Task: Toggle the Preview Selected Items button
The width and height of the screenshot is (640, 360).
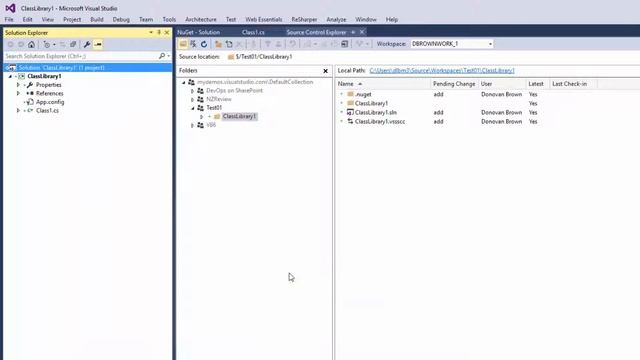Action: tap(98, 44)
